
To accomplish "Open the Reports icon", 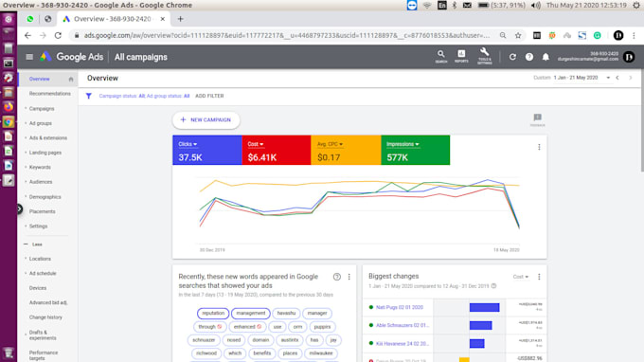I will (x=461, y=56).
